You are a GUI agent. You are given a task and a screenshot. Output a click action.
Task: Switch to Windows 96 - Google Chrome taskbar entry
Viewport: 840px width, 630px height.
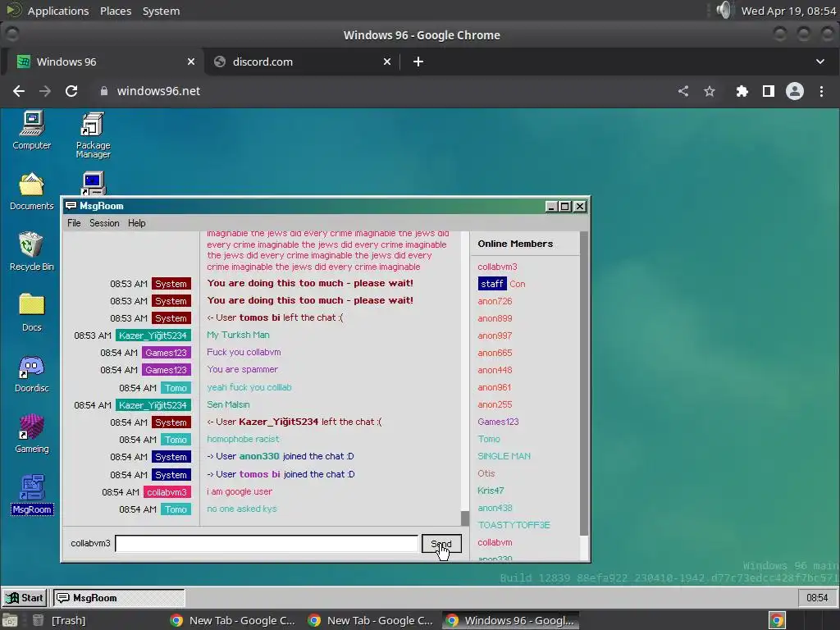click(x=511, y=620)
